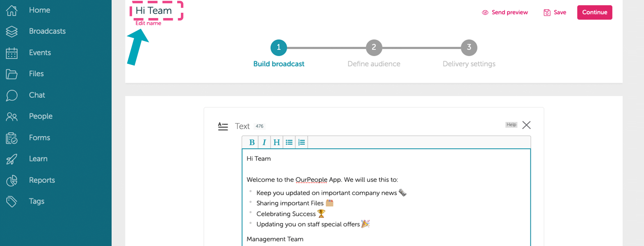The image size is (644, 246).
Task: Toggle italic formatting in the editor
Action: tap(264, 142)
